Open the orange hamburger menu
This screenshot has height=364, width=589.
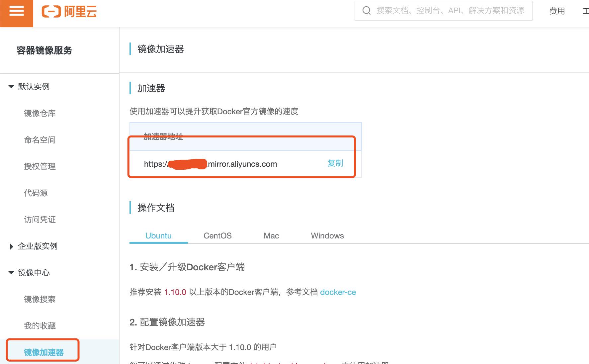(17, 13)
